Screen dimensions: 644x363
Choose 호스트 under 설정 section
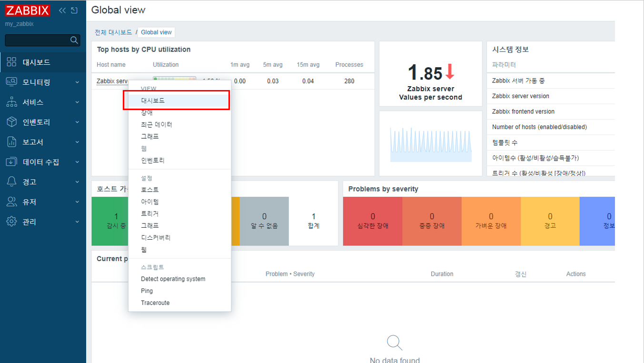tap(180, 190)
